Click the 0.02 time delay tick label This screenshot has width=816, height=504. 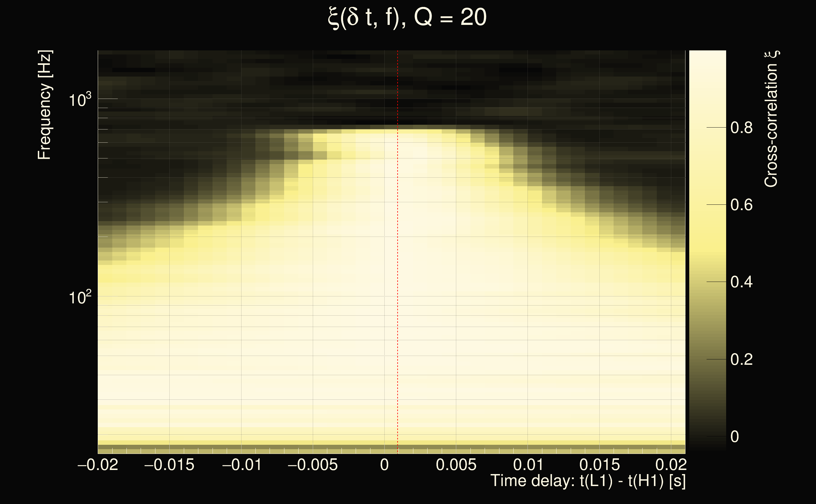[671, 465]
